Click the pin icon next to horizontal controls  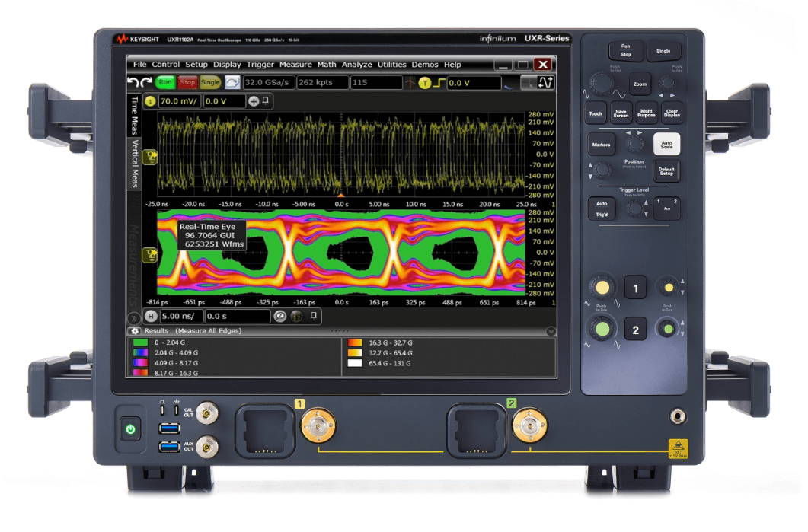313,316
